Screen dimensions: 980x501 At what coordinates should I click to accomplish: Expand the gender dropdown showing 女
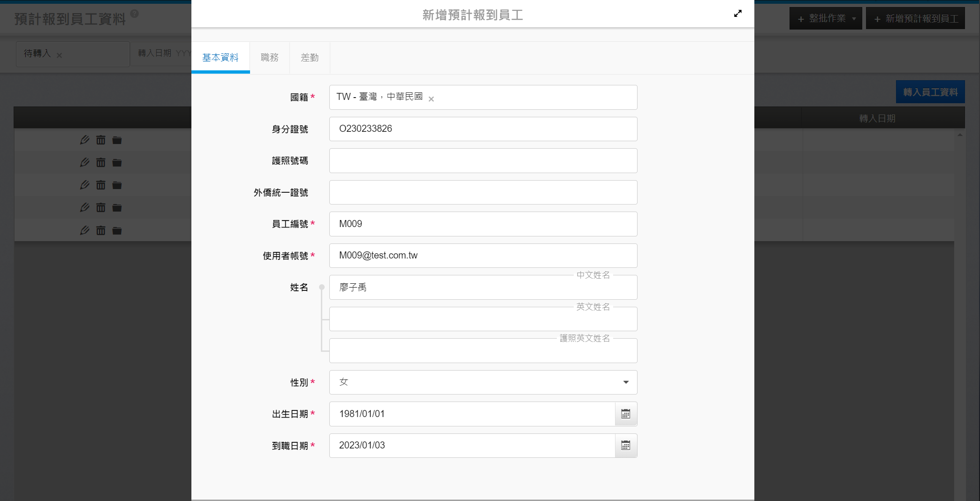click(x=483, y=382)
